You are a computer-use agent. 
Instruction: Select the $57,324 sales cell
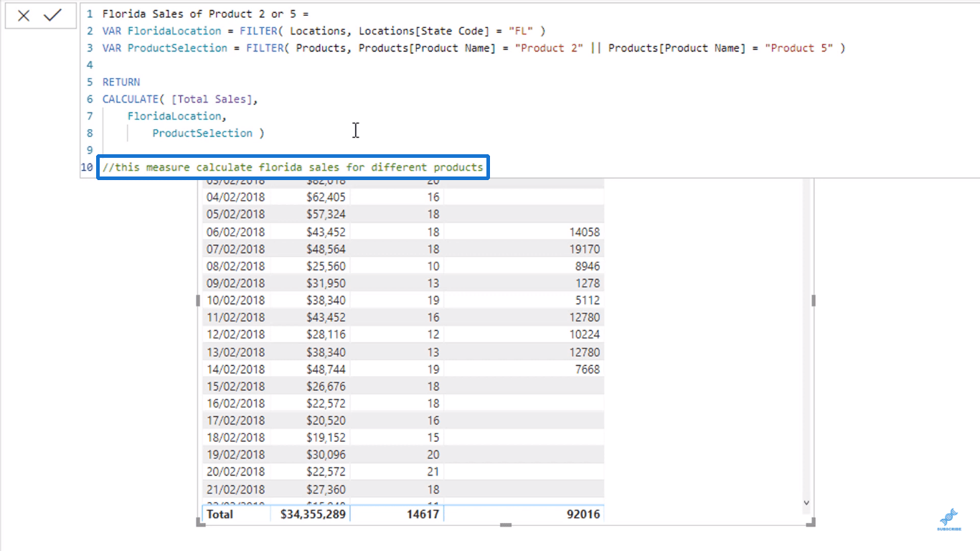tap(326, 215)
